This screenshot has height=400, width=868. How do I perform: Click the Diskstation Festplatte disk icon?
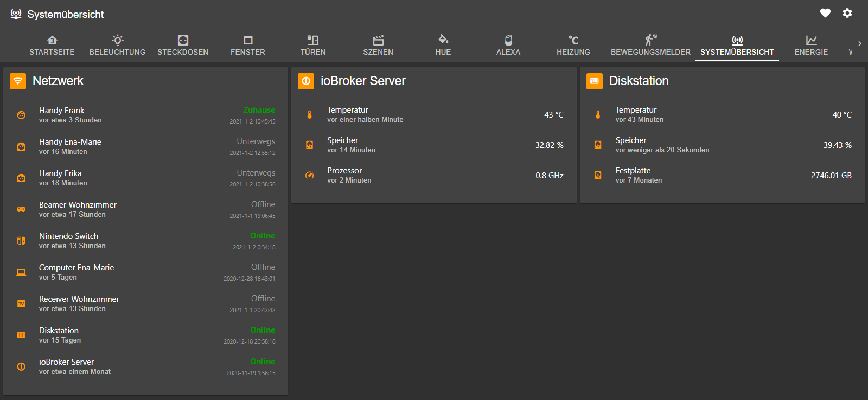coord(598,175)
